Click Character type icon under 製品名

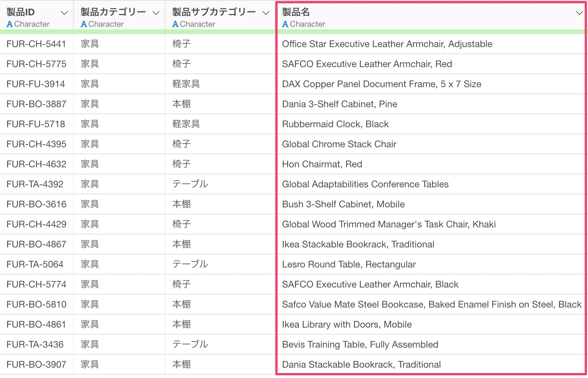pyautogui.click(x=285, y=24)
